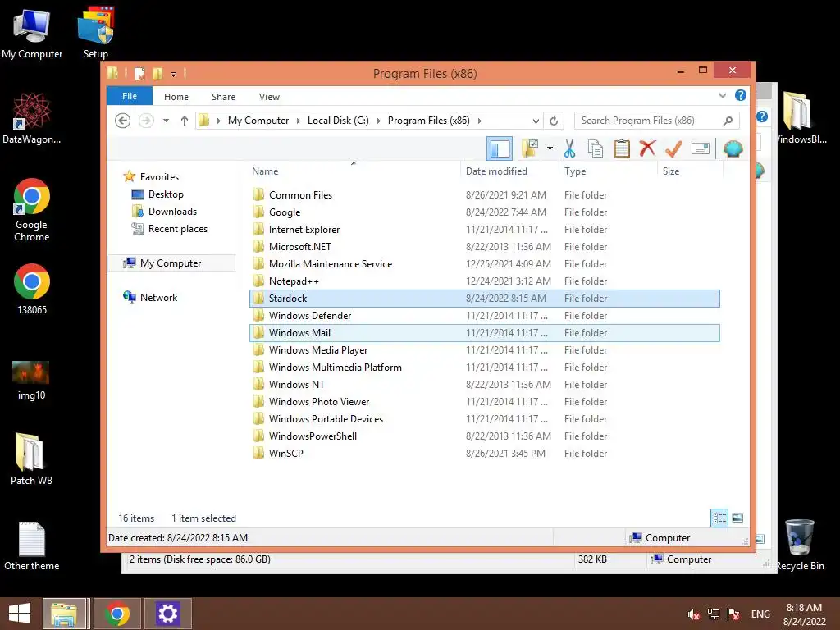Open File Explorer from the taskbar

click(64, 614)
